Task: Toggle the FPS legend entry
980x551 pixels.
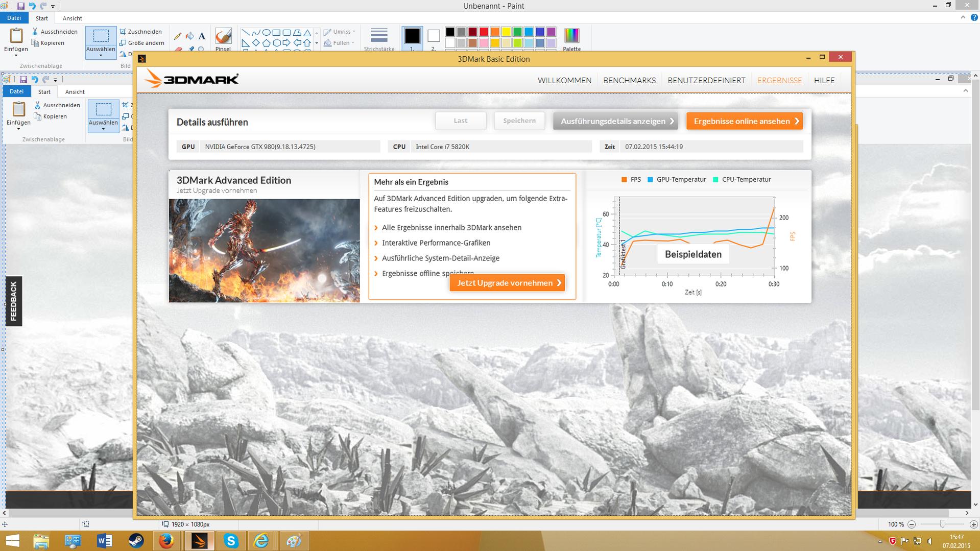Action: point(631,179)
